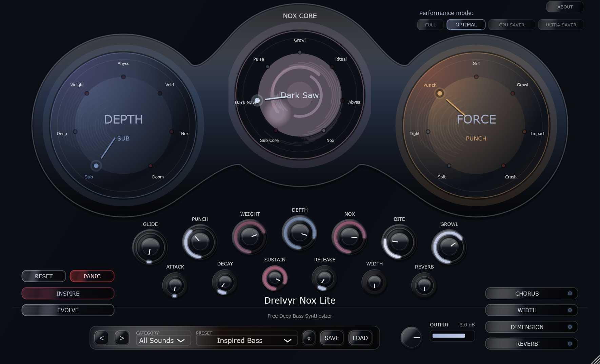Toggle the REVERB effect button
Screen dimensions: 600x364
[x=532, y=344]
